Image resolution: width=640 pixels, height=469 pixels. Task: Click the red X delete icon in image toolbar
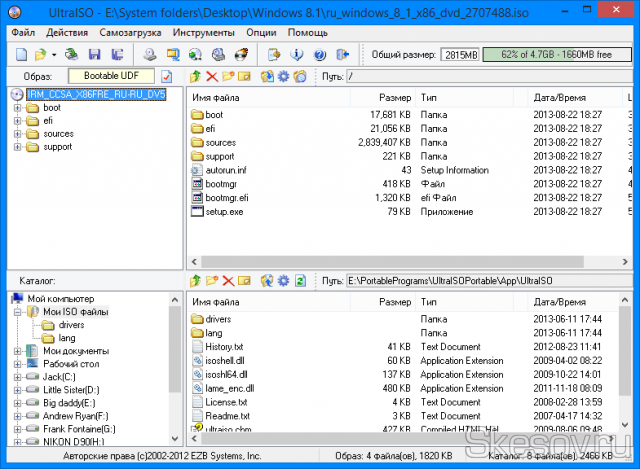pyautogui.click(x=211, y=76)
